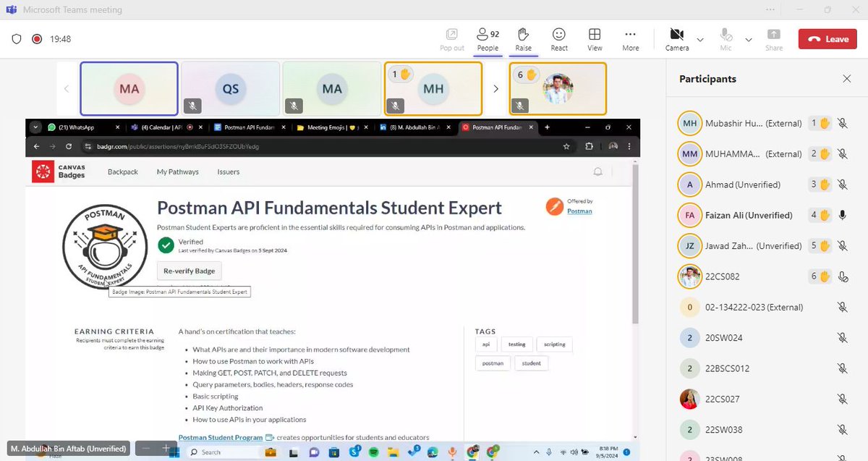Open Spotify from the shared taskbar
The height and width of the screenshot is (461, 868).
373,452
